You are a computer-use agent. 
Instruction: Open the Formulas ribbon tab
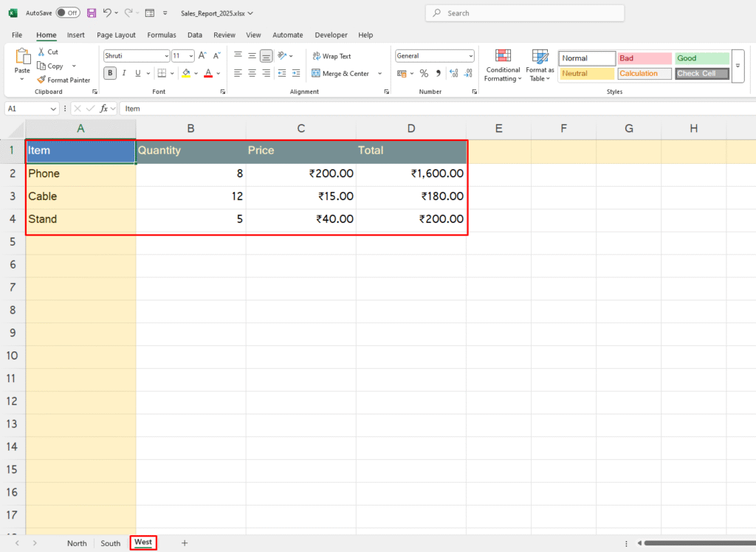(x=162, y=35)
